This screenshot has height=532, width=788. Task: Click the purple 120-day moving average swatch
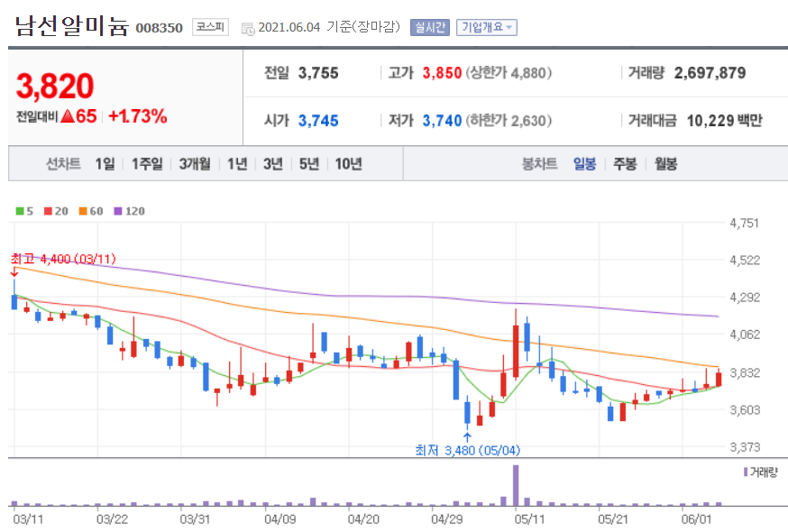click(118, 211)
